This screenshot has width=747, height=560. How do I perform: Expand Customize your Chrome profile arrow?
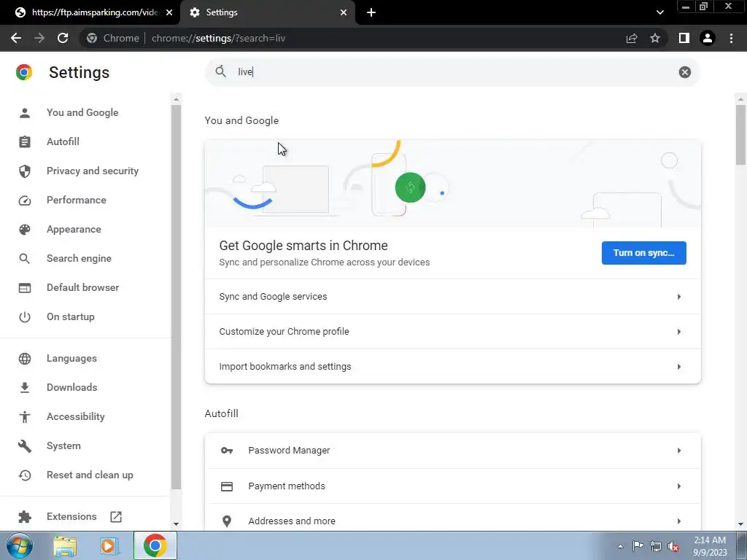point(679,332)
